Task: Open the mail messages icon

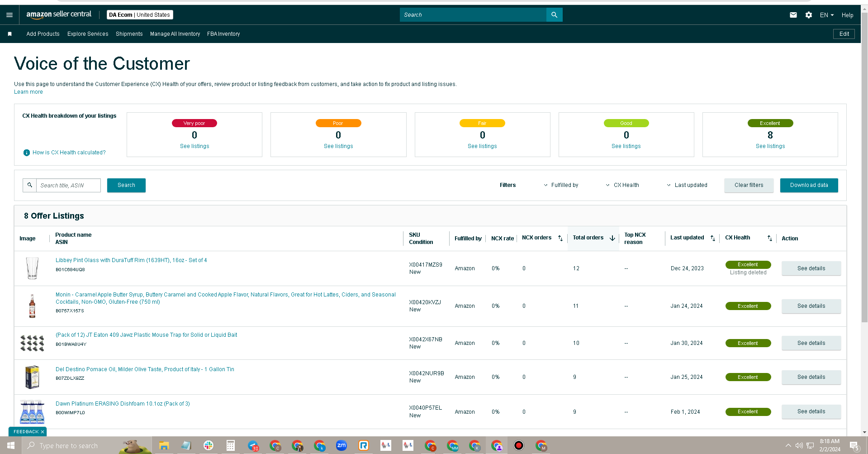Action: coord(793,15)
